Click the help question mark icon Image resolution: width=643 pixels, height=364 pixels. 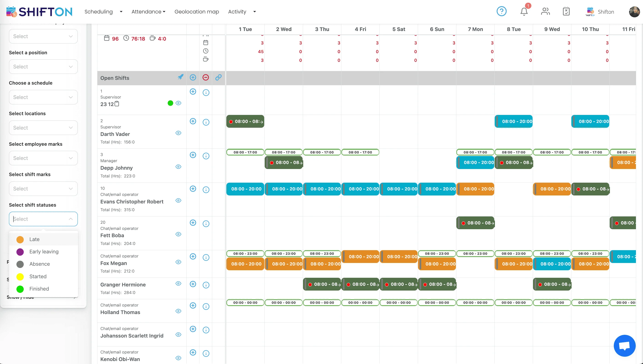click(x=501, y=11)
